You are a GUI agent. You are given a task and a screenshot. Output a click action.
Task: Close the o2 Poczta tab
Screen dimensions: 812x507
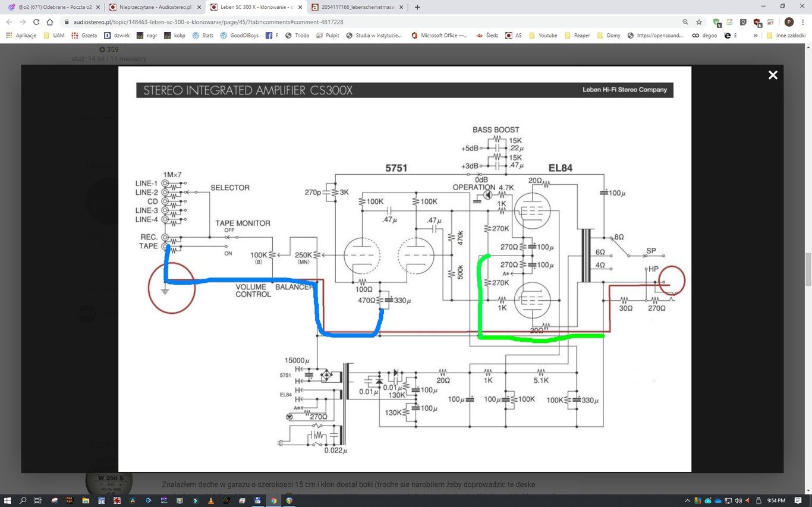click(x=97, y=7)
